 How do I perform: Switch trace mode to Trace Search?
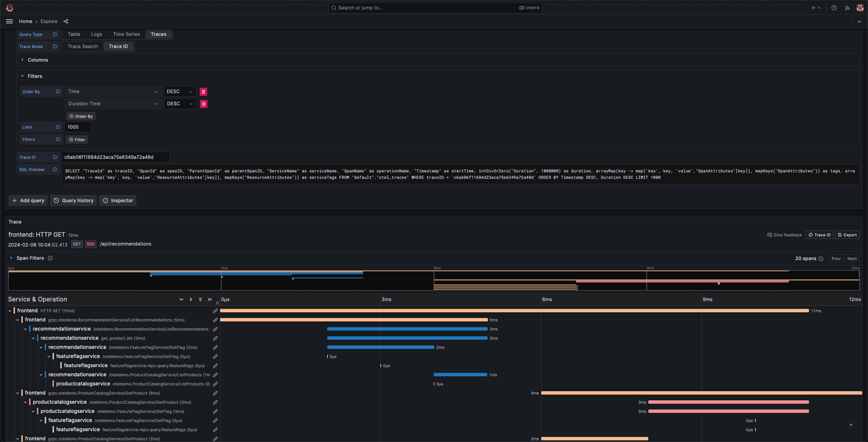coord(83,46)
